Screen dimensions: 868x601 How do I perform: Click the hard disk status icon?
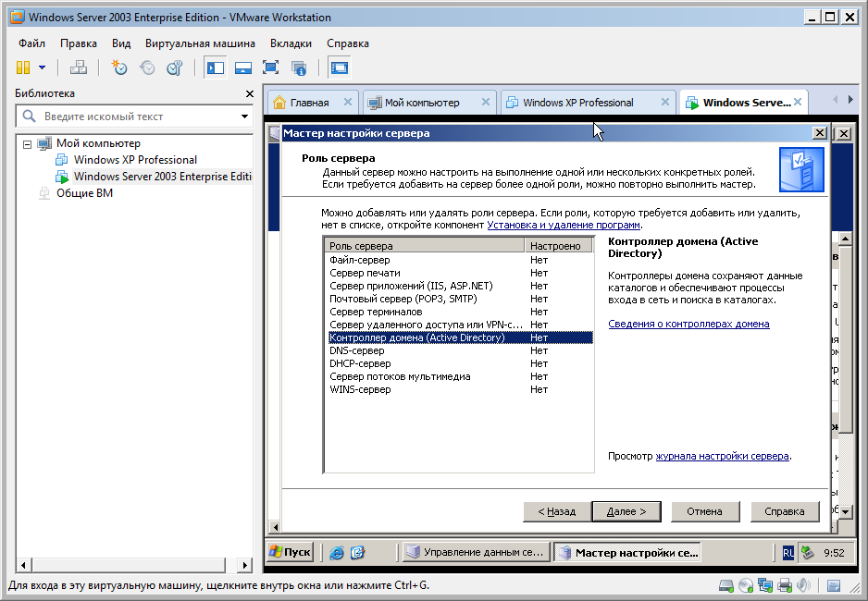pyautogui.click(x=726, y=585)
